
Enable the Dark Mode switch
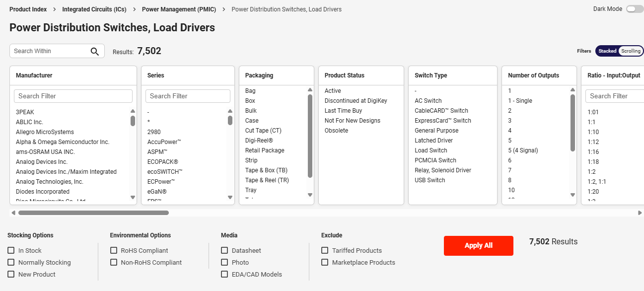634,9
